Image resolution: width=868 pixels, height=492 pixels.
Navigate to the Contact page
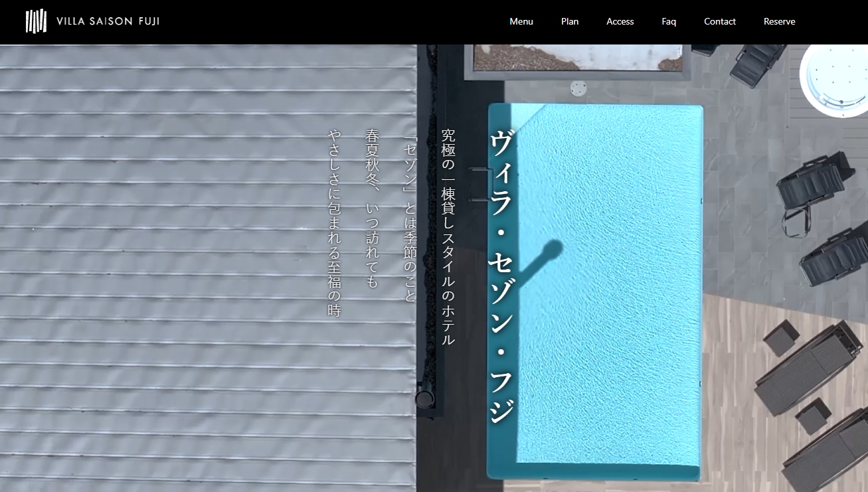click(x=720, y=21)
